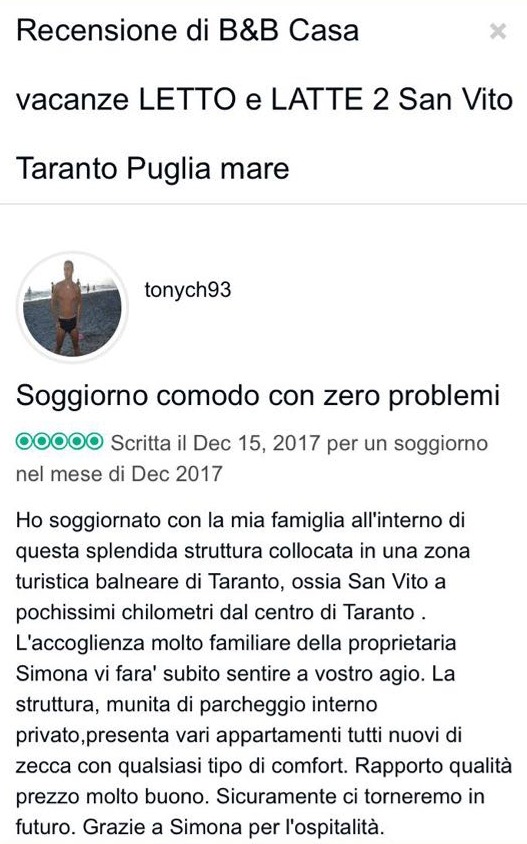Click the Taranto Puglia mare heading line

point(153,169)
